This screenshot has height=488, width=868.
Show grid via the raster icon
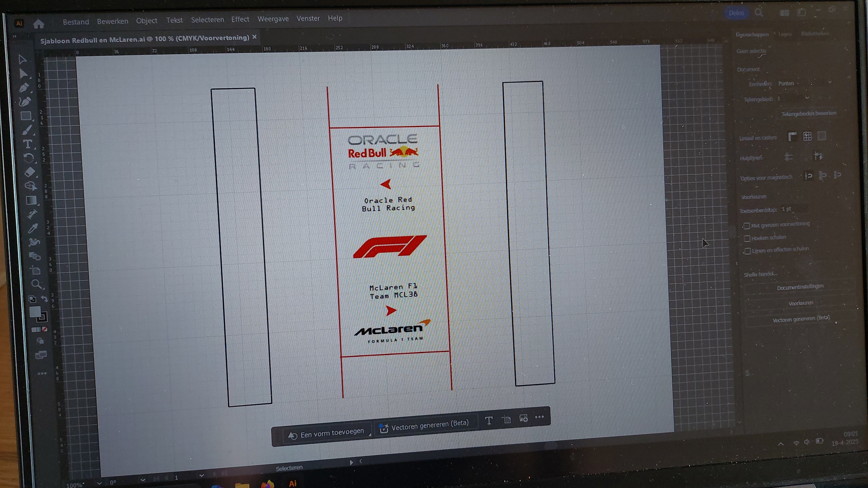807,136
